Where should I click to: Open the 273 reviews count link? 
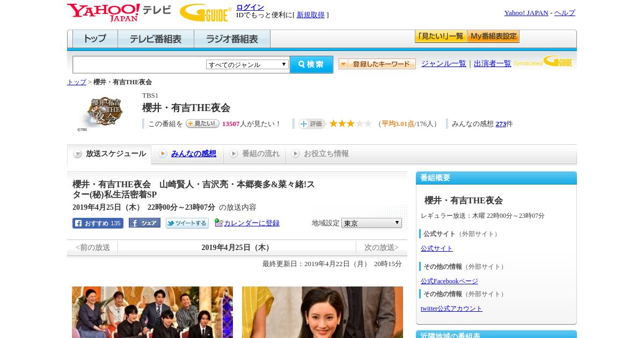pos(501,124)
